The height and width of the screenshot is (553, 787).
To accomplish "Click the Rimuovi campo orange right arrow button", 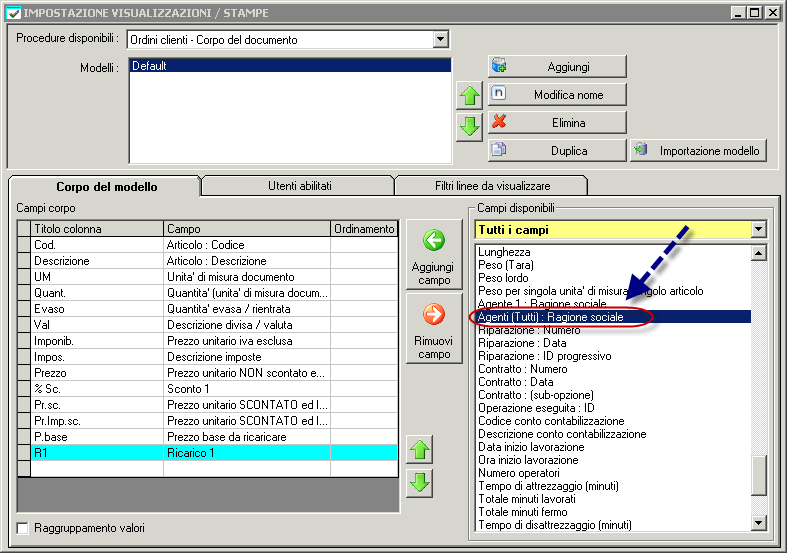I will click(434, 328).
